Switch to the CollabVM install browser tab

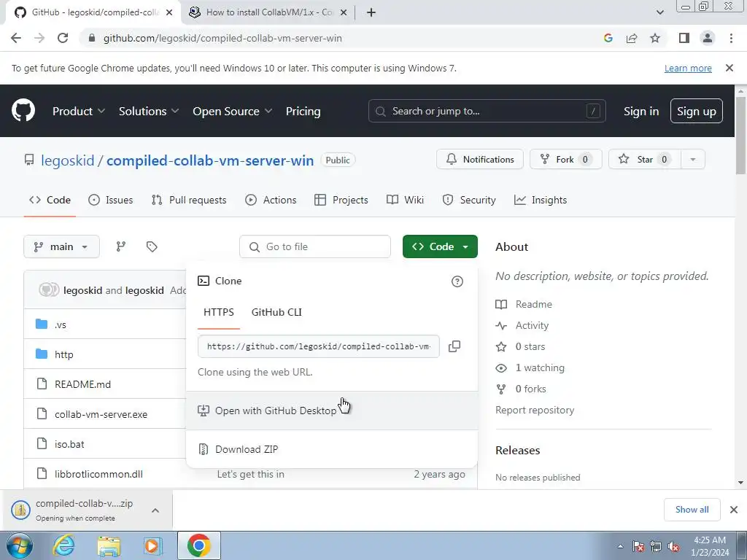point(268,12)
